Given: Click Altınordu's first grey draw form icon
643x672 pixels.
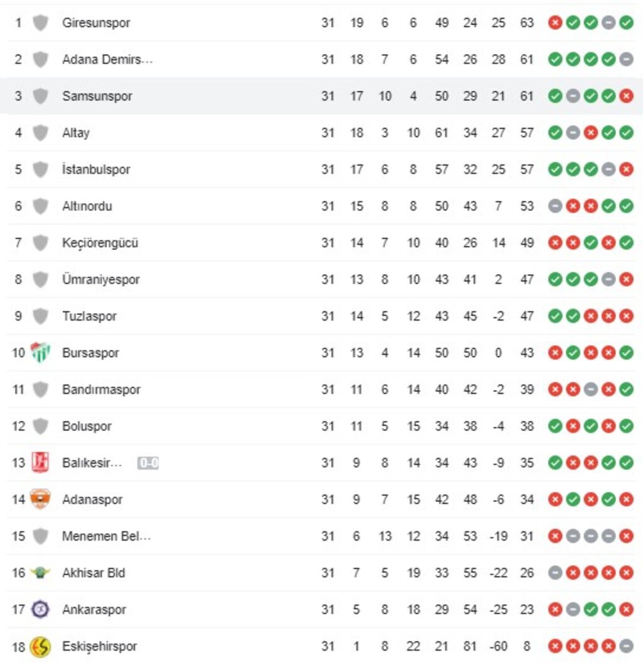Looking at the screenshot, I should [554, 206].
